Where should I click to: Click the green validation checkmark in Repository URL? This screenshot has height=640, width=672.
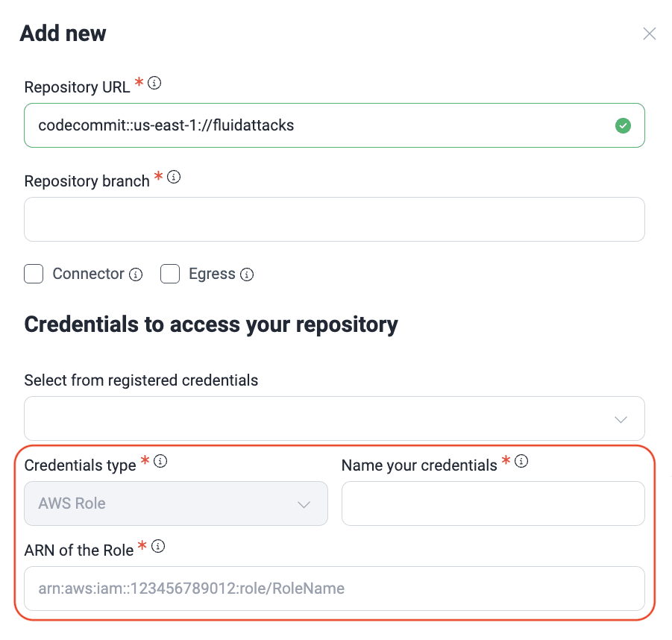coord(623,125)
